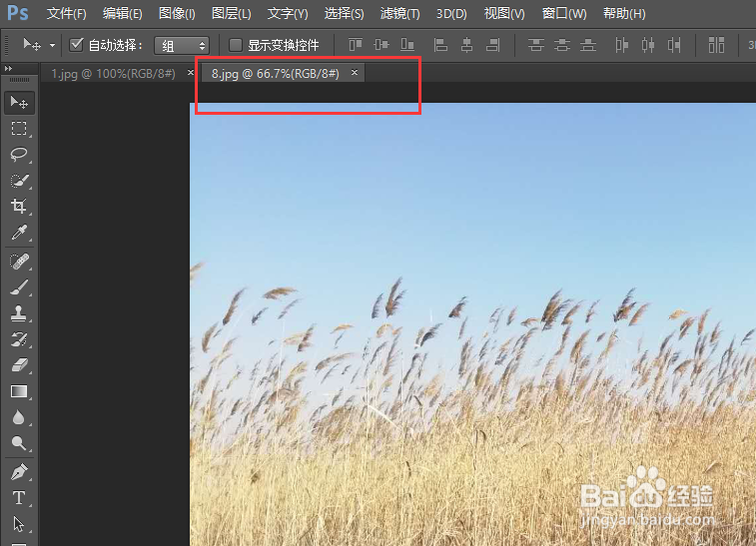This screenshot has width=756, height=546.
Task: Open the 帮助(H) menu
Action: (624, 13)
